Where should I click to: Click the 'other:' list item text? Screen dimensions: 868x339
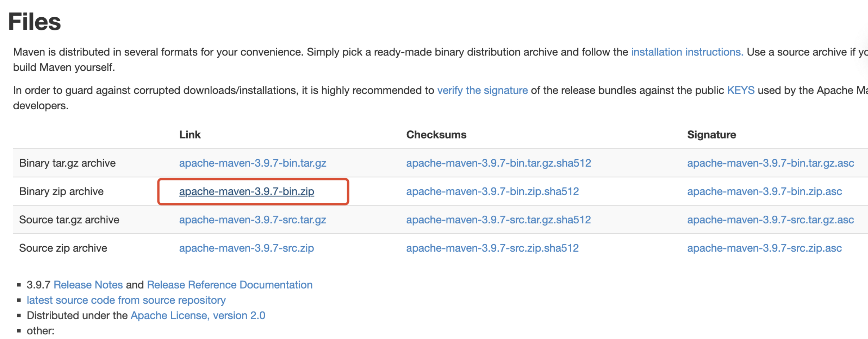click(40, 331)
